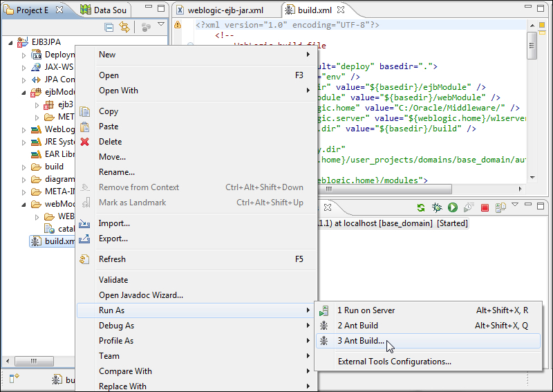The image size is (553, 392).
Task: Toggle Link with Editor icon
Action: pos(124,27)
